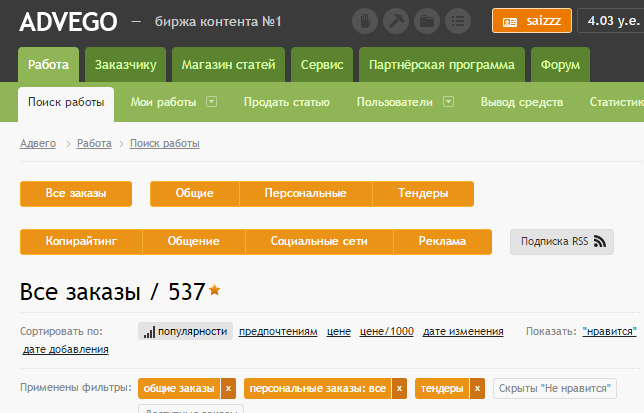Sort orders by цене
The width and height of the screenshot is (644, 413).
click(339, 331)
